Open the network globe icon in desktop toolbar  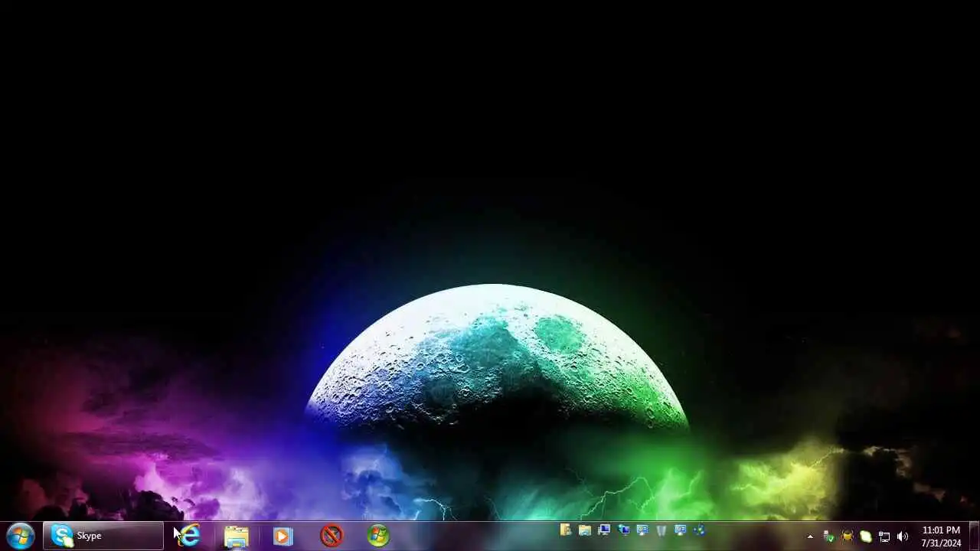pyautogui.click(x=699, y=530)
